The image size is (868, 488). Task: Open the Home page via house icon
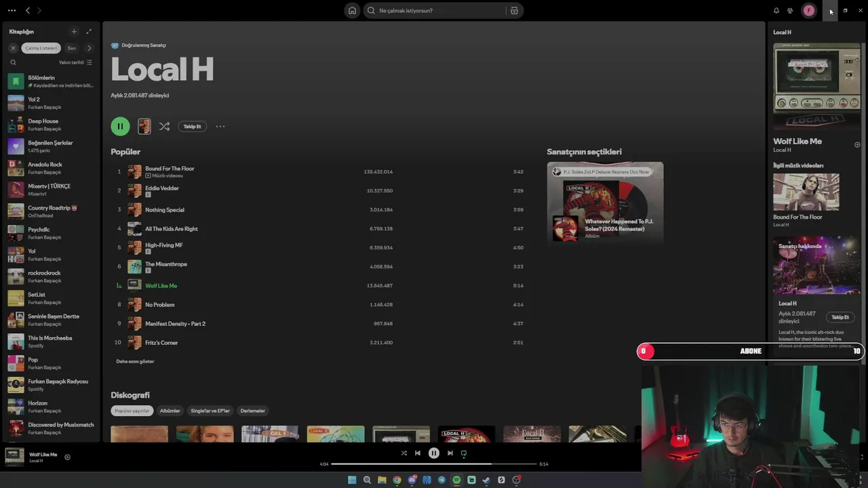coord(352,10)
